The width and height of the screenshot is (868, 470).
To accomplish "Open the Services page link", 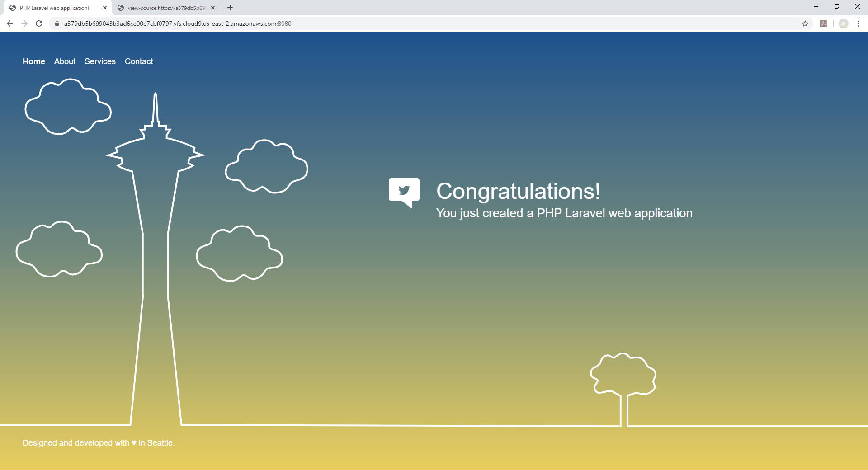I will point(100,61).
